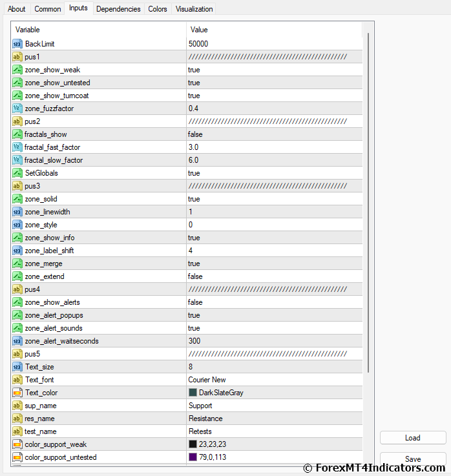Click the zone_show_weak boolean icon

pos(17,70)
